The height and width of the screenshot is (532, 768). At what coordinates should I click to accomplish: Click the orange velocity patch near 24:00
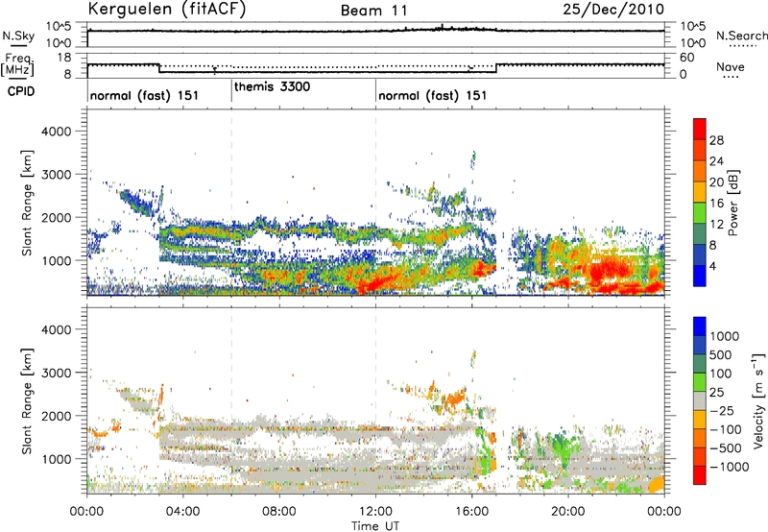coord(658,485)
